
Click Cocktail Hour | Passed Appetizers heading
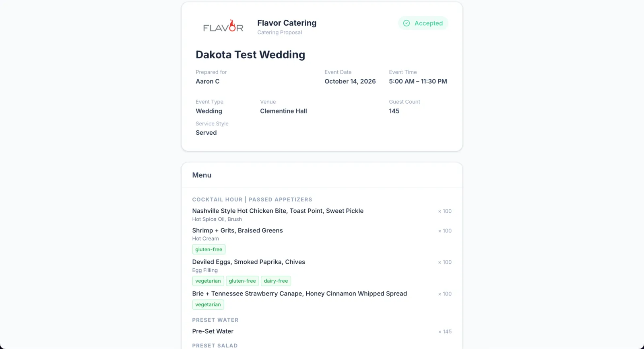coord(252,199)
